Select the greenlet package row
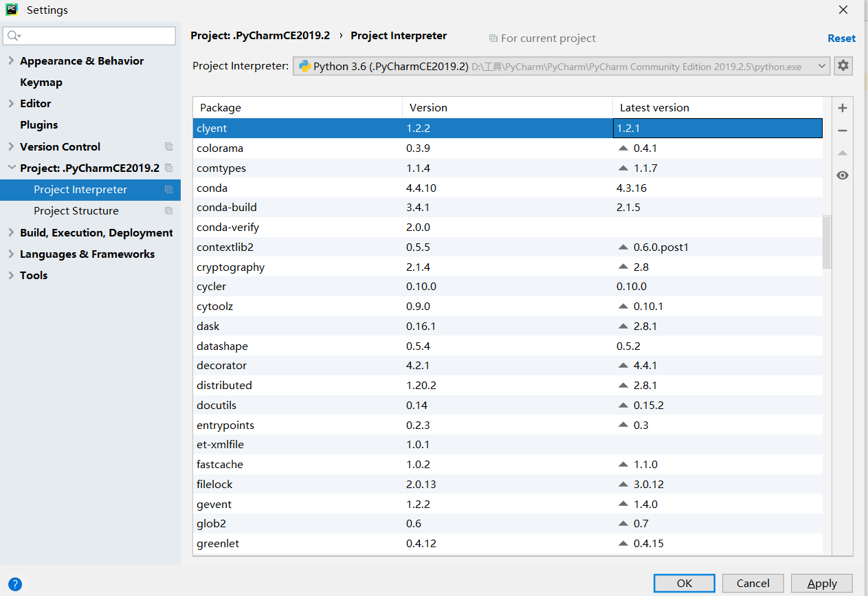Image resolution: width=868 pixels, height=596 pixels. 507,544
